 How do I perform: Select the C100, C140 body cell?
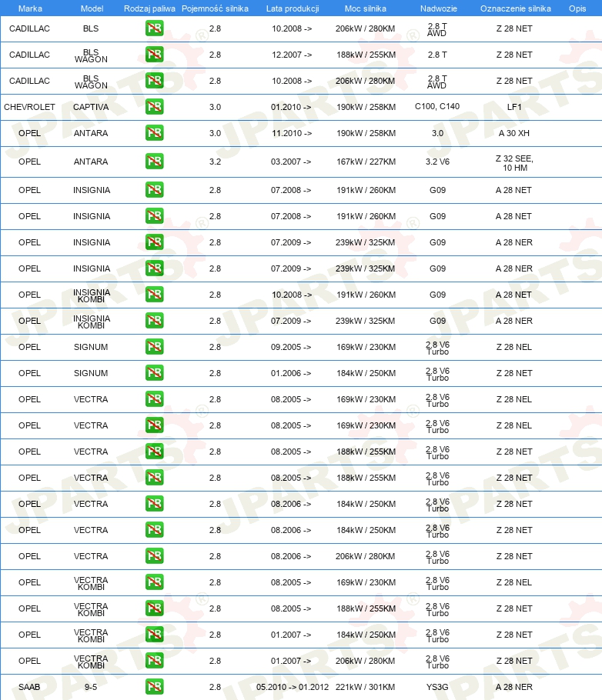click(437, 106)
